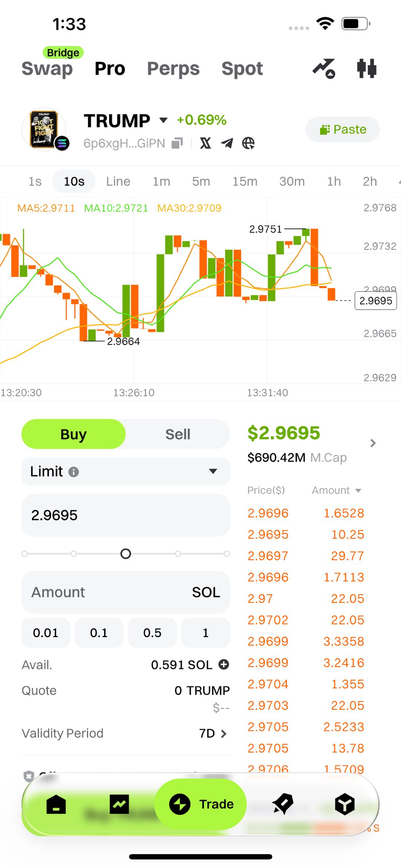Viewport: 401px width, 868px height.
Task: Switch to Sell side
Action: point(177,434)
